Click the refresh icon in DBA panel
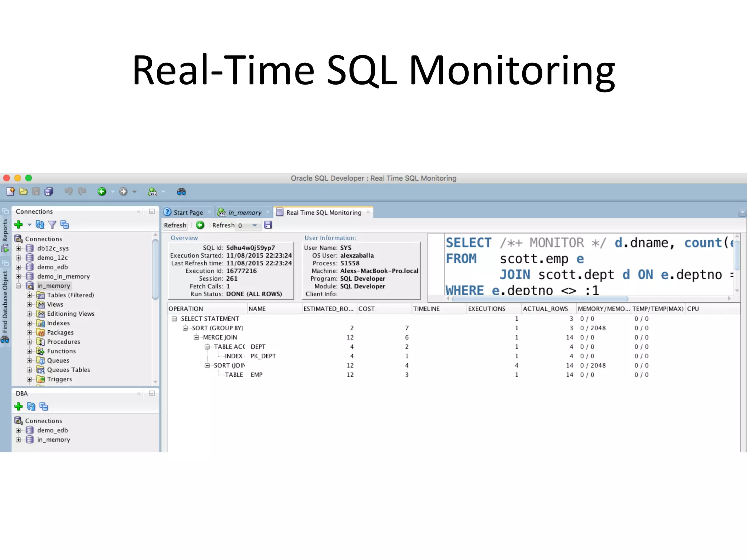Screen dimensions: 747x560 pos(31,406)
